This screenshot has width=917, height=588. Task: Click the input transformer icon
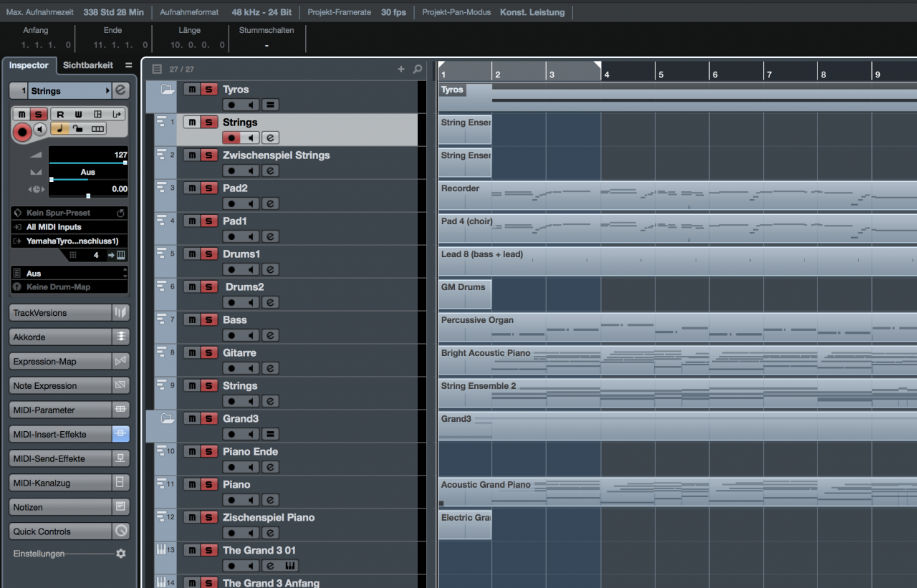117,115
